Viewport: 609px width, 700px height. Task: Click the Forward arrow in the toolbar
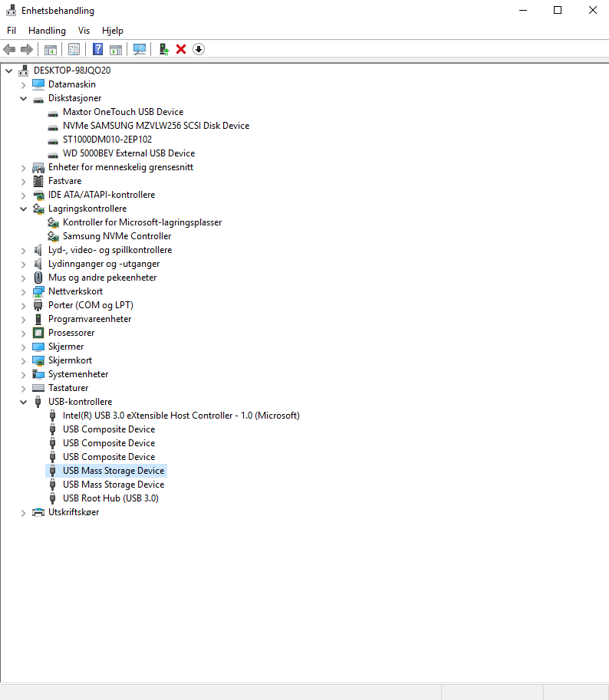[27, 49]
